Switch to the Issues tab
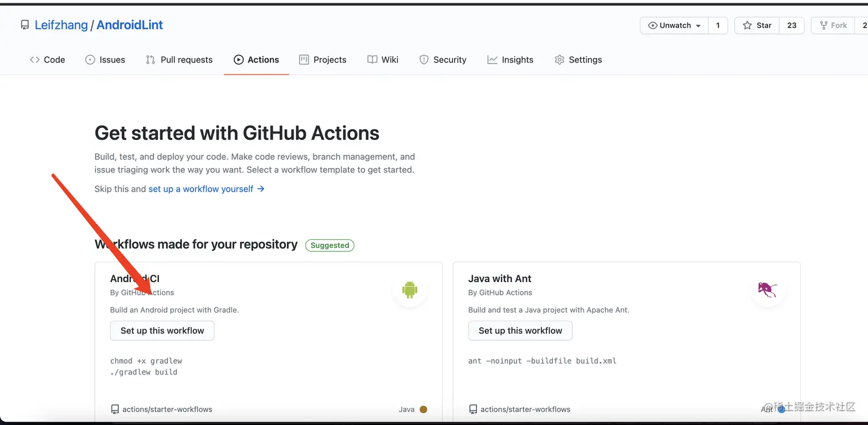Image resolution: width=868 pixels, height=425 pixels. pyautogui.click(x=105, y=60)
